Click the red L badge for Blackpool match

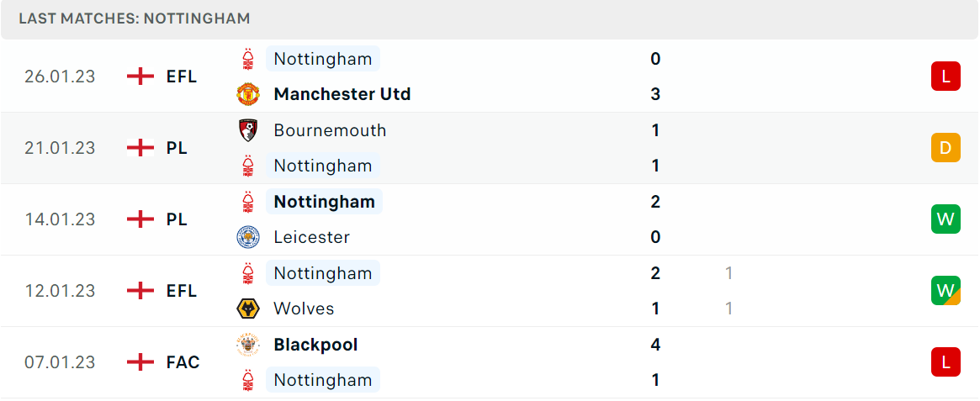tap(946, 362)
